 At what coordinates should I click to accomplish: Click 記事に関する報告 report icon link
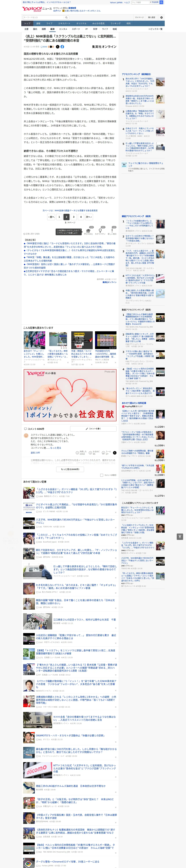click(32, 233)
